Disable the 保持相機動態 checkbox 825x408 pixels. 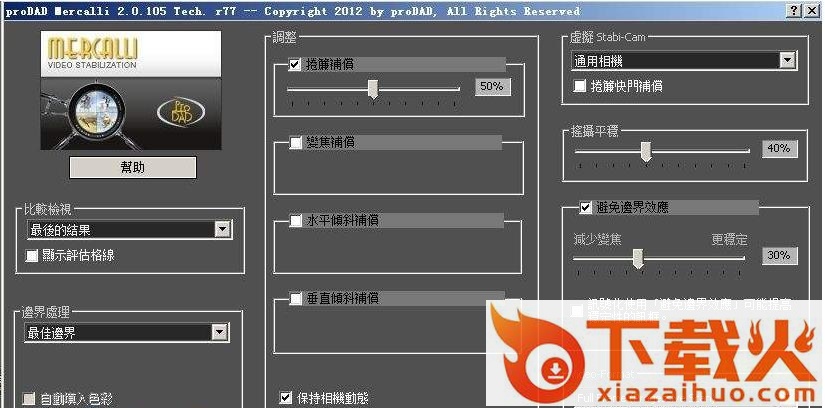(287, 397)
